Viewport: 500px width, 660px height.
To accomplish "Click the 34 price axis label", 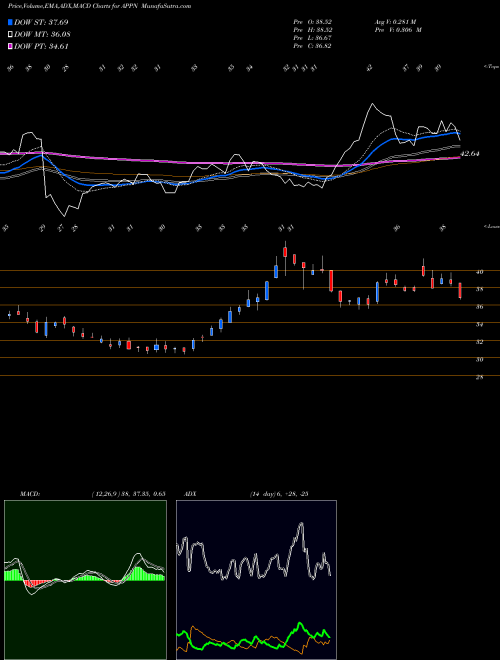I will (479, 325).
